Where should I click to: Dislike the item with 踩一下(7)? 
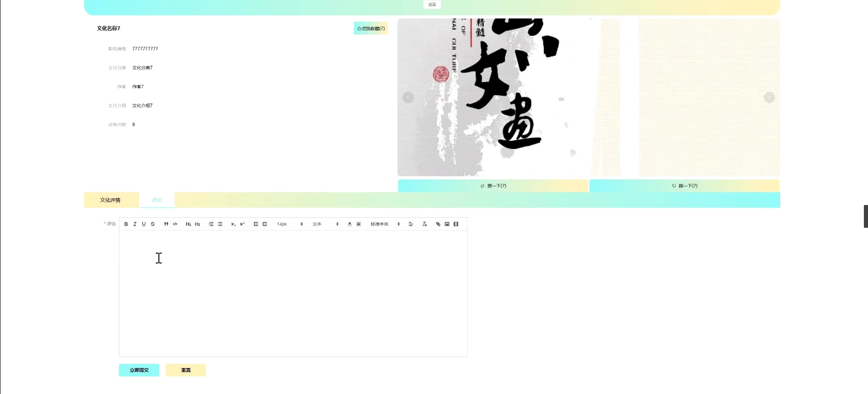tap(684, 186)
